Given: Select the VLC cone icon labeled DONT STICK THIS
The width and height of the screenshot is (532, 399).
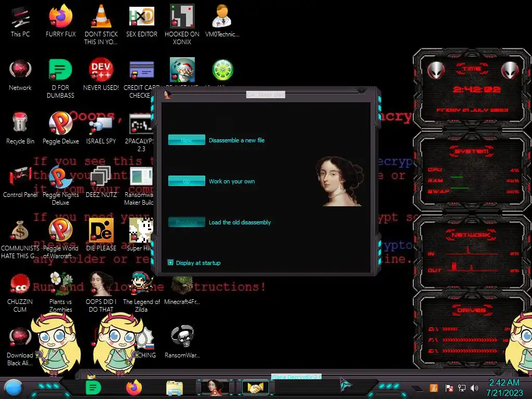Looking at the screenshot, I should [x=101, y=24].
